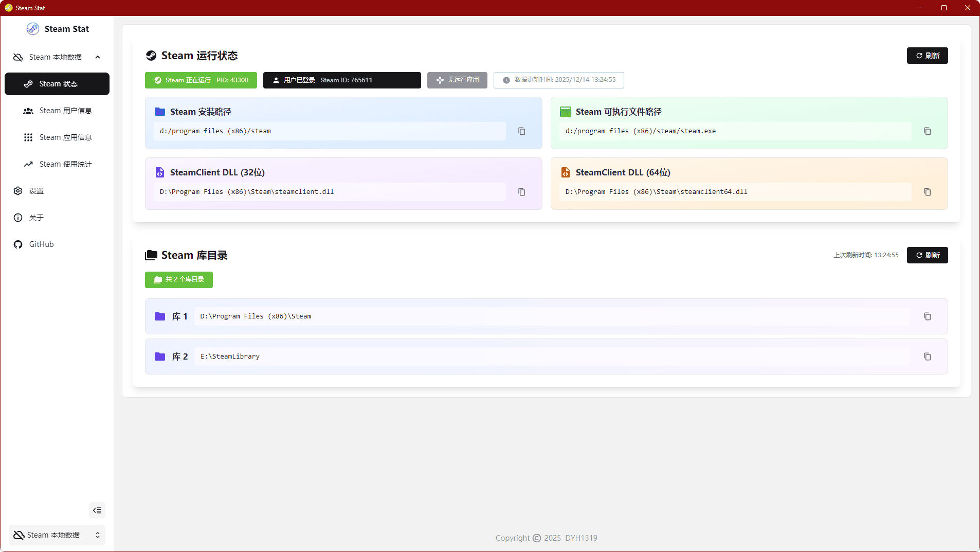Open 设置 settings page

coord(36,191)
